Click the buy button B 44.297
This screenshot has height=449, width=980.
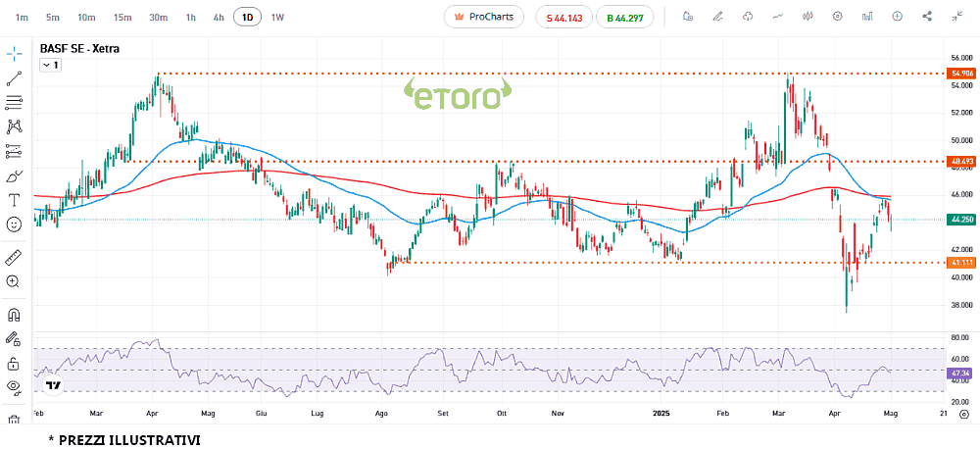click(625, 18)
